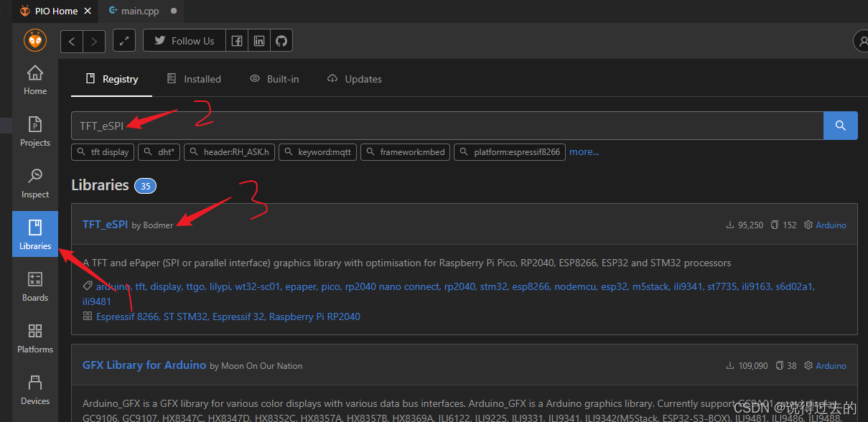Click the ili9481 keyword tag

(x=97, y=301)
